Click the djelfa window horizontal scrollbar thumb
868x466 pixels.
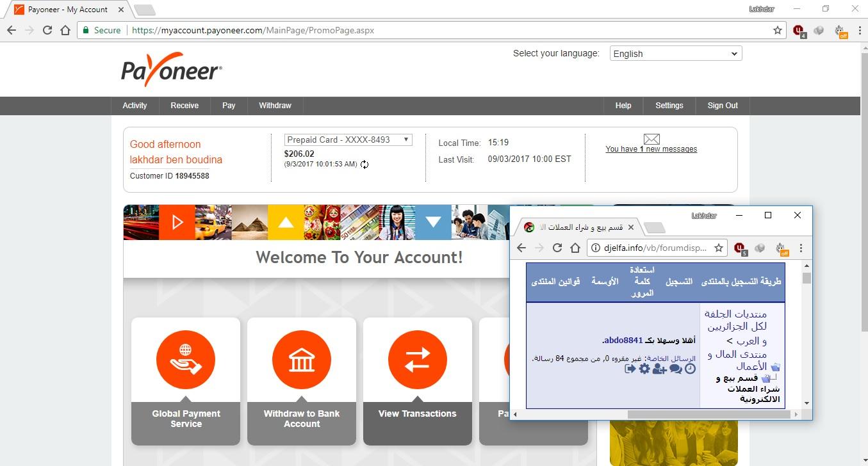pos(709,414)
